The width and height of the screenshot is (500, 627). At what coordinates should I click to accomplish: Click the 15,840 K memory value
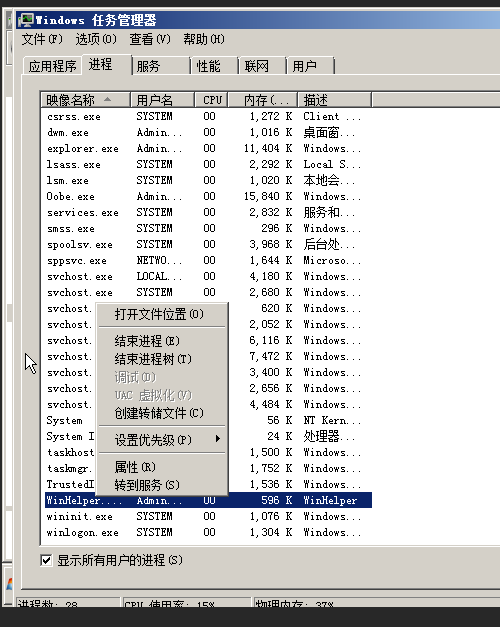coord(268,196)
